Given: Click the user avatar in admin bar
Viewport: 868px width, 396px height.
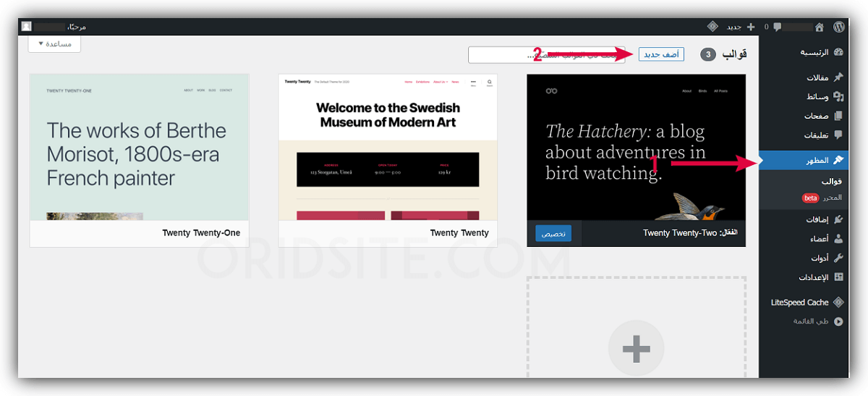Looking at the screenshot, I should [27, 27].
